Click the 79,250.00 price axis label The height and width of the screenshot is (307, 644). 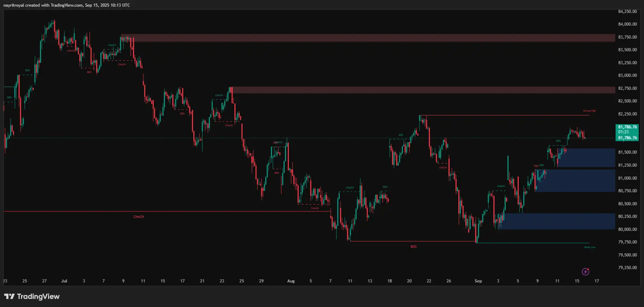point(627,267)
